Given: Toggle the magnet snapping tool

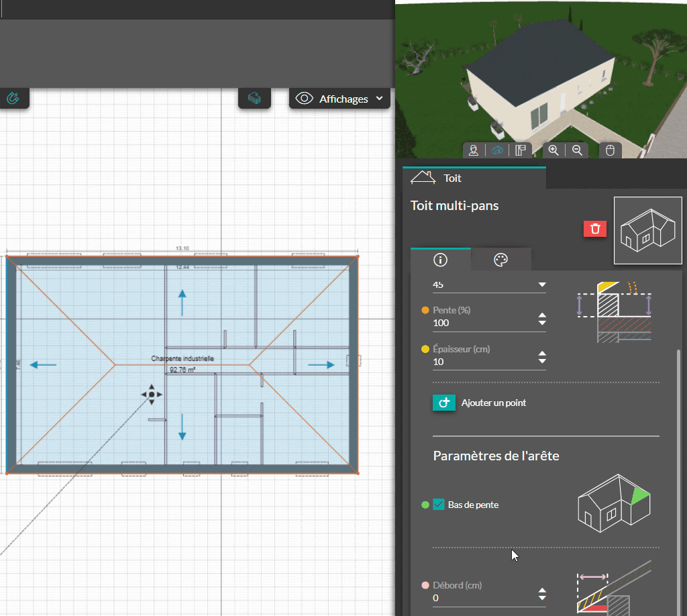Looking at the screenshot, I should pyautogui.click(x=13, y=99).
